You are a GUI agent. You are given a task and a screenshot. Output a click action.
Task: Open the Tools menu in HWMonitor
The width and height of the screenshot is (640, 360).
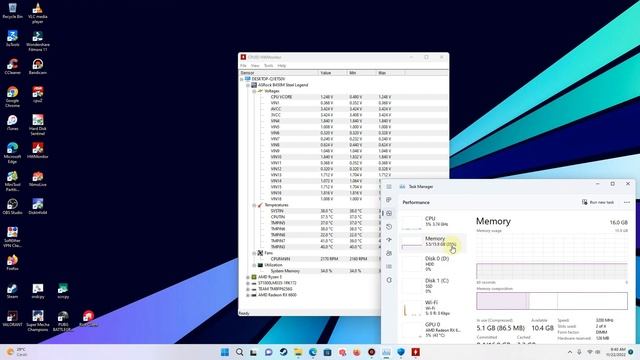[x=269, y=65]
